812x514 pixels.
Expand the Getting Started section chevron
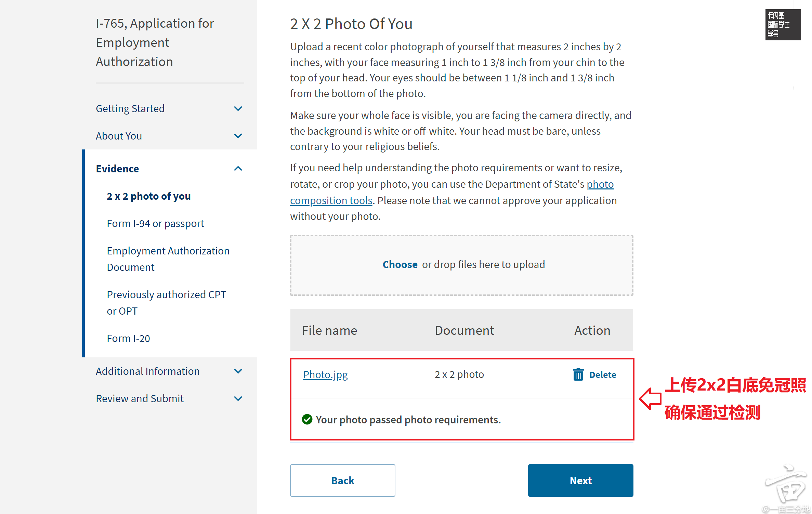coord(238,108)
